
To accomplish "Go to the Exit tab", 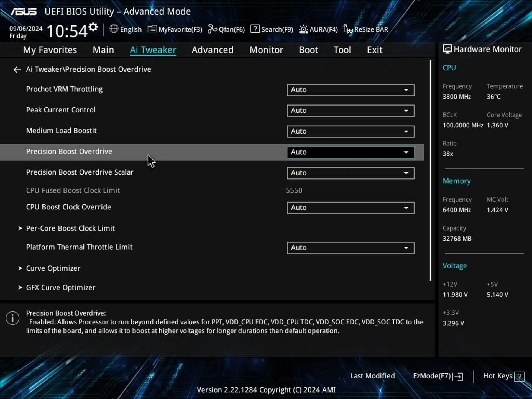I will coord(375,50).
